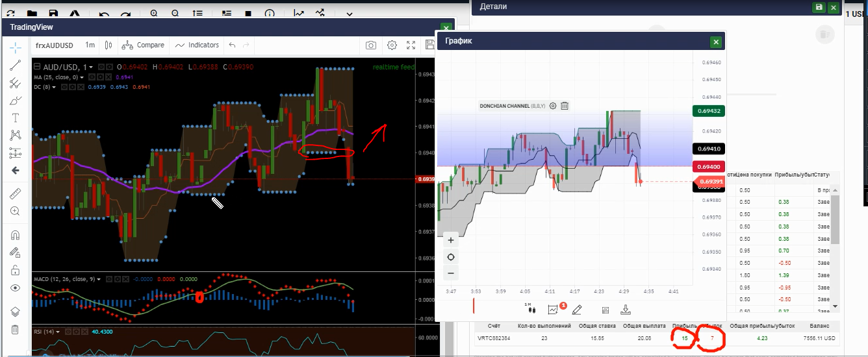
Task: Open templates icon in График toolbar
Action: 605,310
